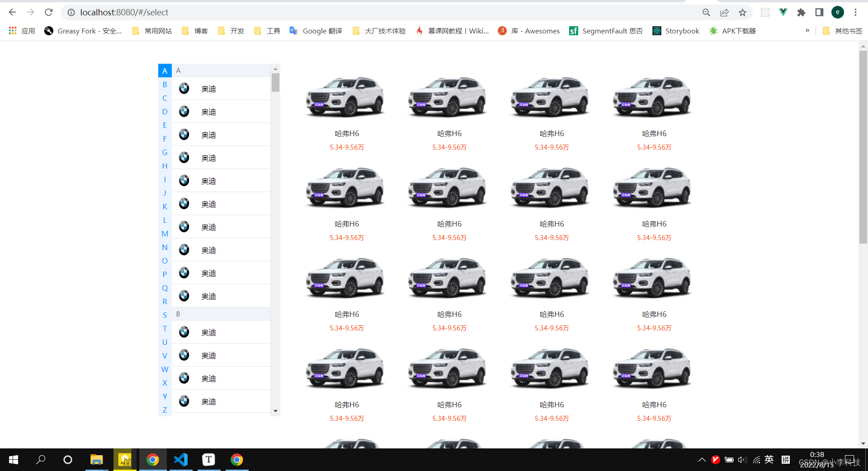Open the browser zoom magnifier icon
This screenshot has height=471, width=868.
tap(706, 13)
